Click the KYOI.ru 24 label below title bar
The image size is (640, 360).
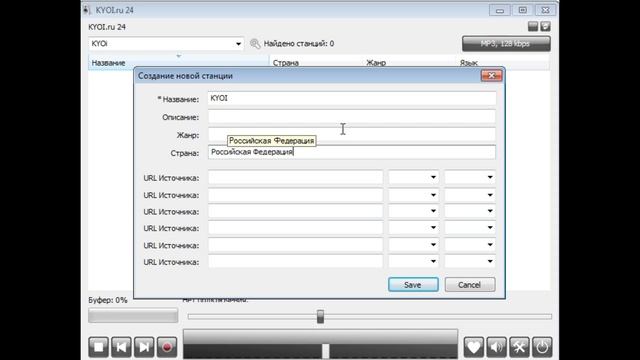pyautogui.click(x=107, y=27)
